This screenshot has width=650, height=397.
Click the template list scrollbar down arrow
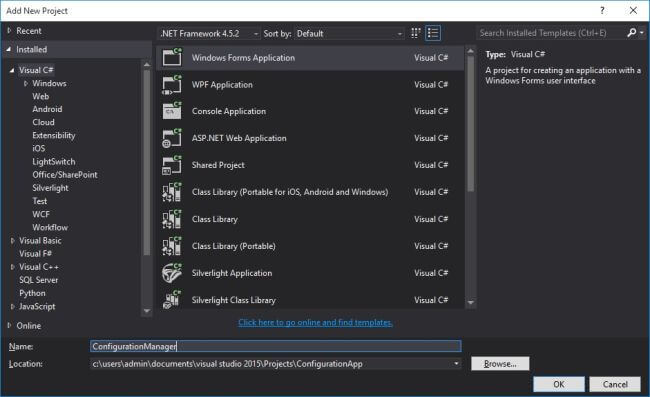471,303
